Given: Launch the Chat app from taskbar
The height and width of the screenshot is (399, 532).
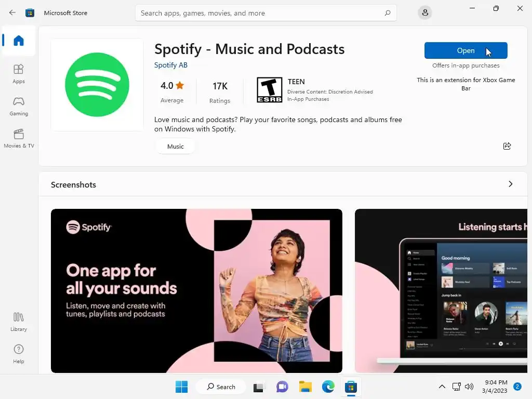Looking at the screenshot, I should tap(282, 387).
